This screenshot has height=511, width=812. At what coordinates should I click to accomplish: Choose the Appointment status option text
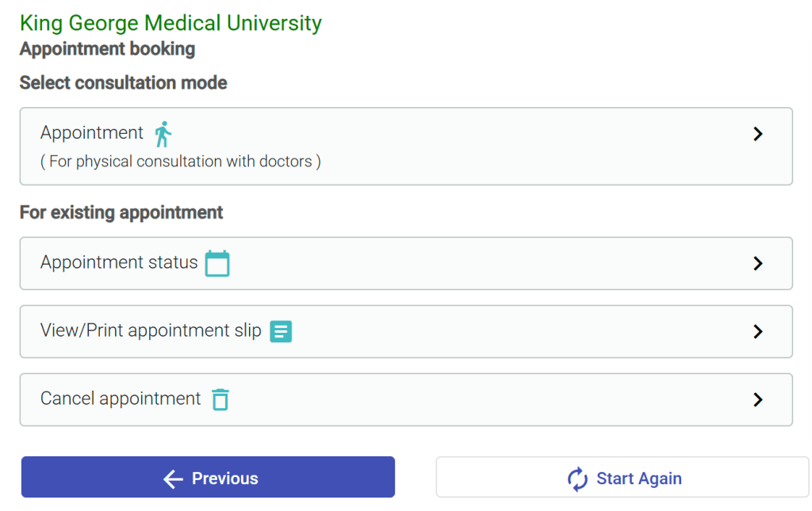point(119,262)
